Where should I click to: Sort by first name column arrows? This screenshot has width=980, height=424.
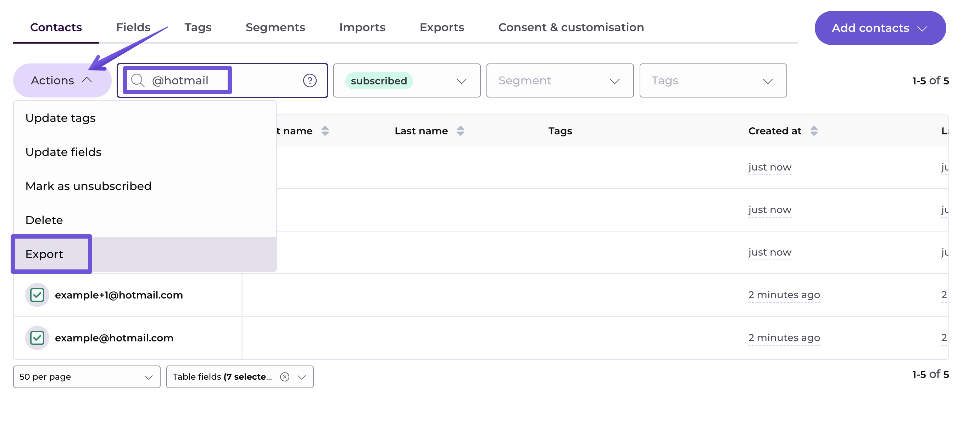pos(325,131)
